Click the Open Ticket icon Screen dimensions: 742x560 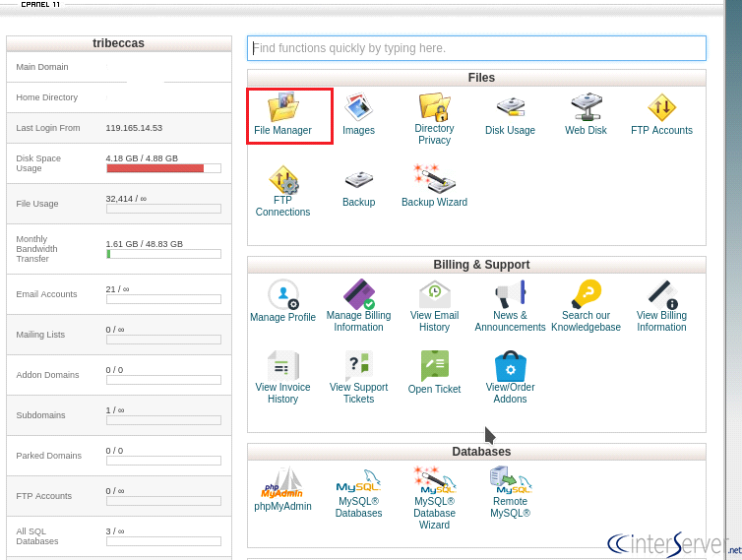pyautogui.click(x=434, y=365)
